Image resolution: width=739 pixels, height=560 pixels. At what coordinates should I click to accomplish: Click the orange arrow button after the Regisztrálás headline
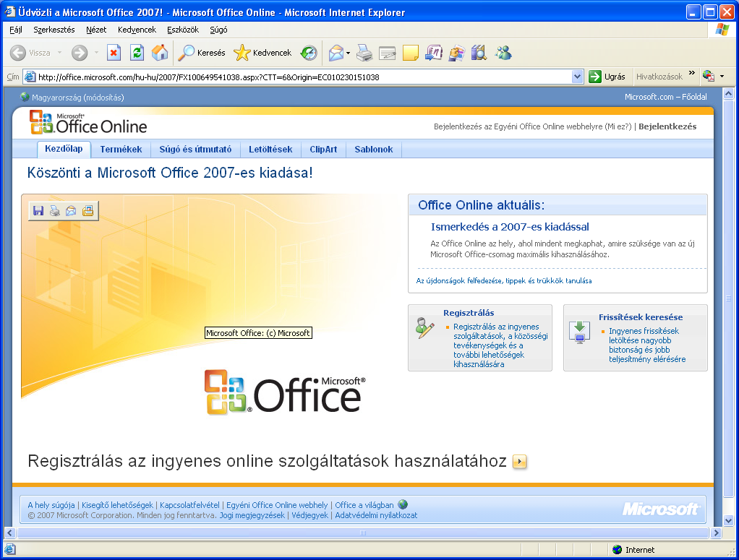(519, 461)
